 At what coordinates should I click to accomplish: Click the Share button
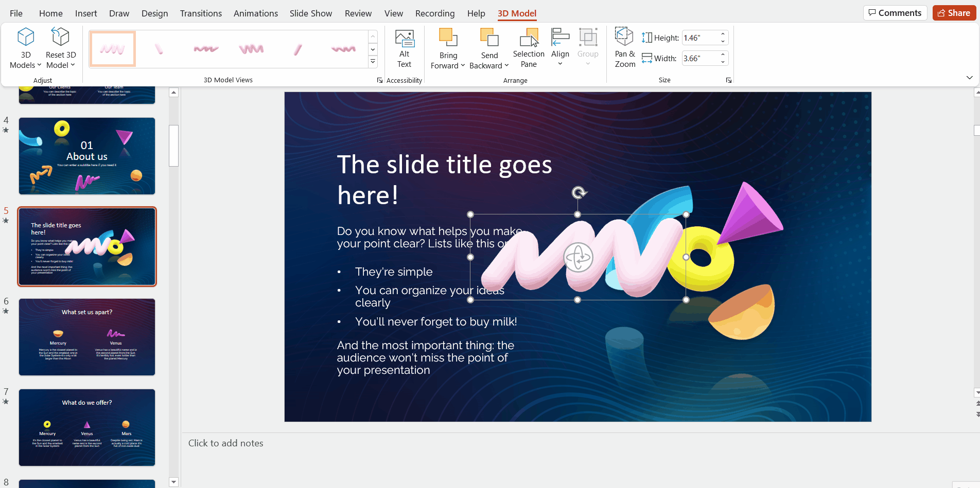[954, 13]
